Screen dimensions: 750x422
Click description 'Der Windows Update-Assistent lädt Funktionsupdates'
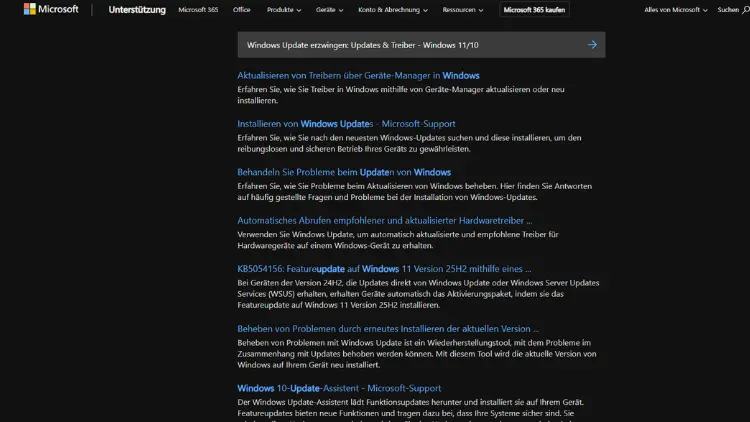click(x=410, y=412)
